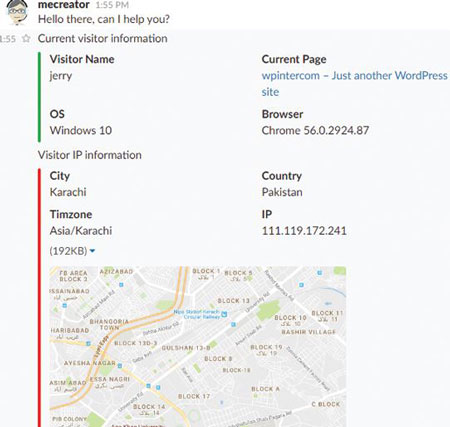Open the mecreator username profile
The width and height of the screenshot is (450, 427).
click(x=64, y=5)
